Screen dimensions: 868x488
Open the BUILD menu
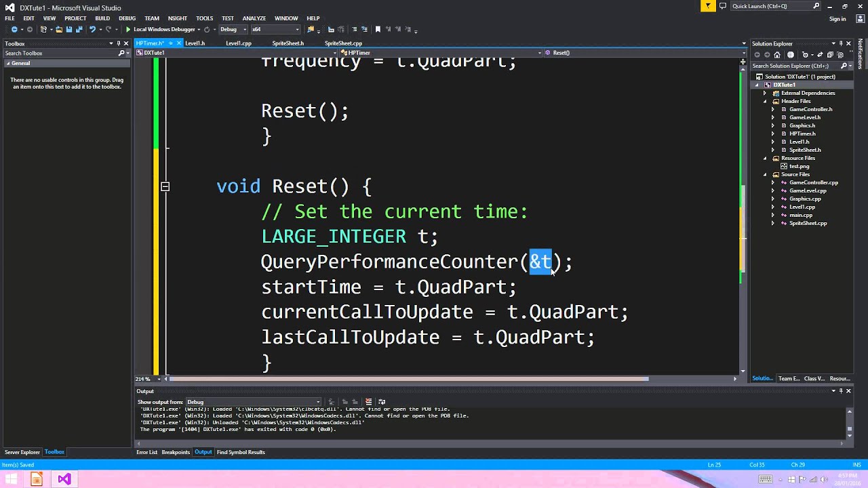(x=102, y=18)
